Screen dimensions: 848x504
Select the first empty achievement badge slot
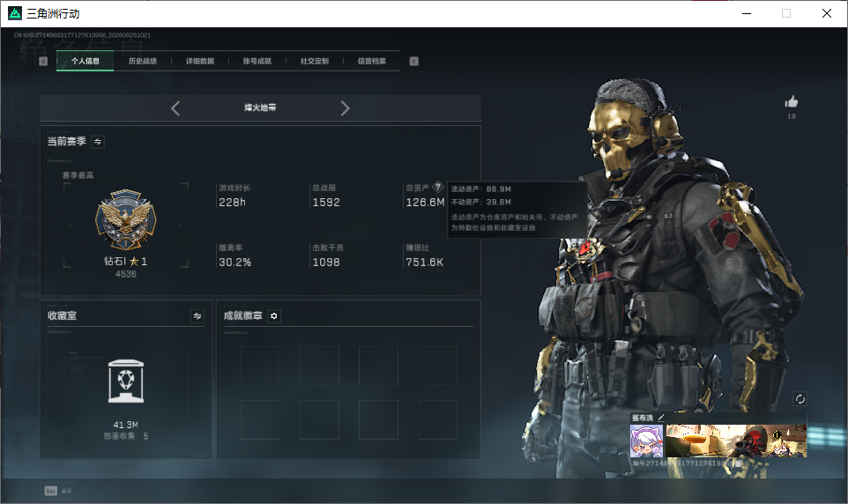[x=260, y=366]
